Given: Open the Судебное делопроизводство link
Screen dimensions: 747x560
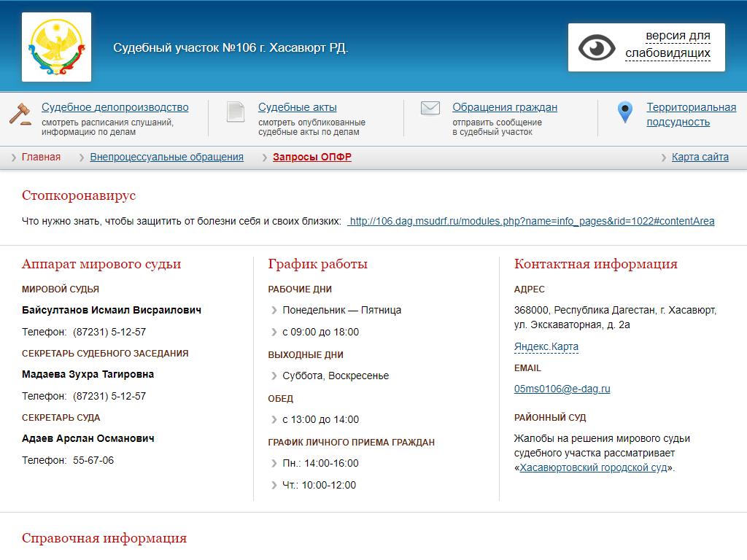Looking at the screenshot, I should [x=115, y=107].
